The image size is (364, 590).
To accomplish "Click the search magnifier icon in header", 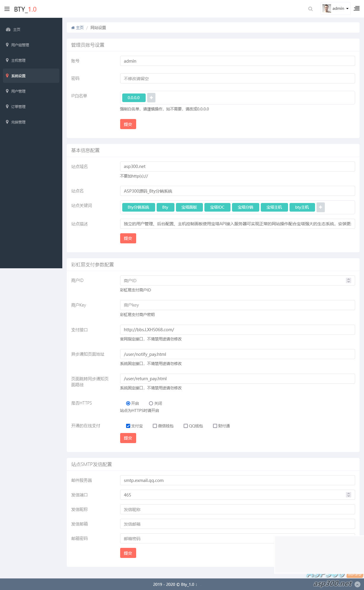I will (x=310, y=9).
